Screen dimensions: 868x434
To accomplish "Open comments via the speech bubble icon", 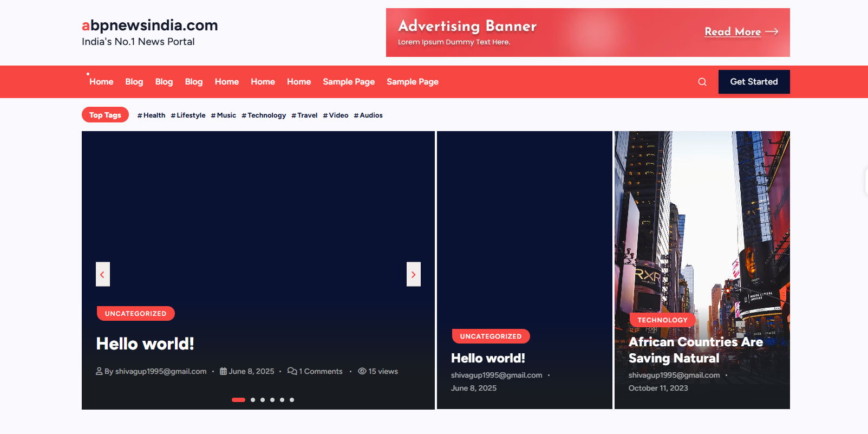I will 292,371.
